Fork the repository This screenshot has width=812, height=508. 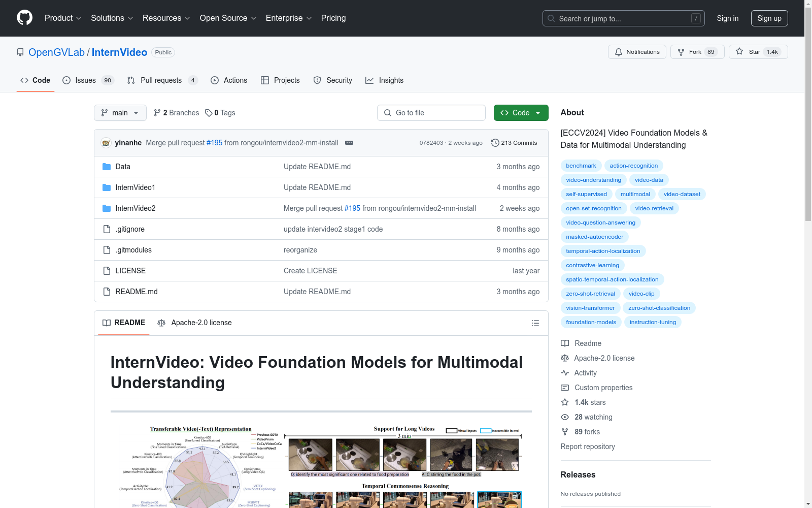[697, 52]
